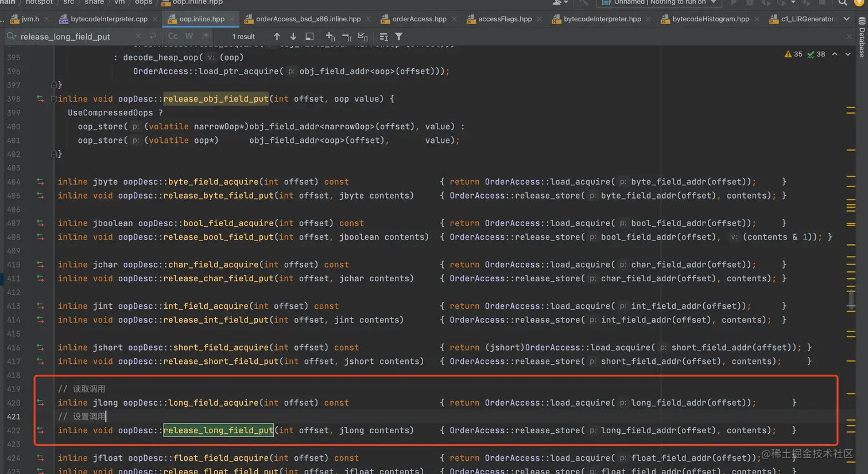Click release_obj_field_put function name
The width and height of the screenshot is (868, 474).
pos(216,99)
